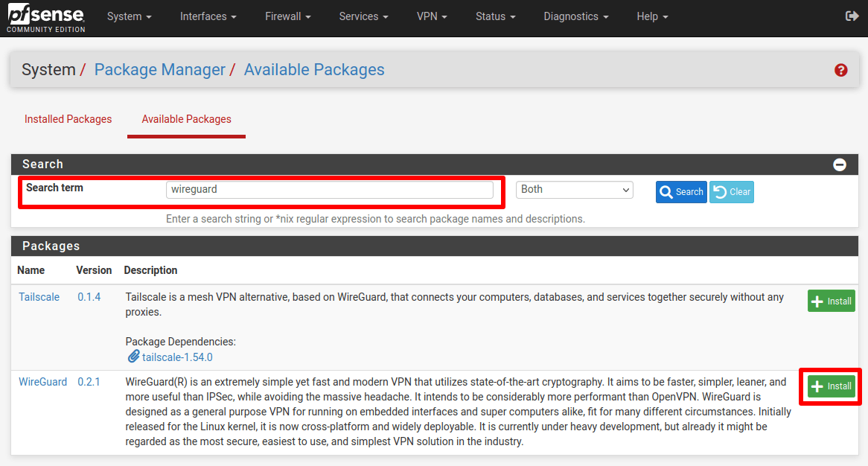The height and width of the screenshot is (466, 868).
Task: Open the VPN menu
Action: [432, 16]
